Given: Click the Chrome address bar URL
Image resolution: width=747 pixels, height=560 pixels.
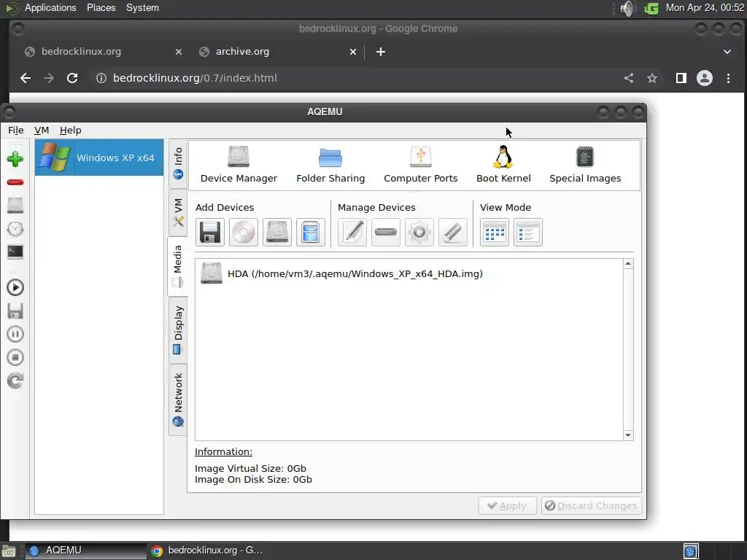Looking at the screenshot, I should (x=195, y=78).
